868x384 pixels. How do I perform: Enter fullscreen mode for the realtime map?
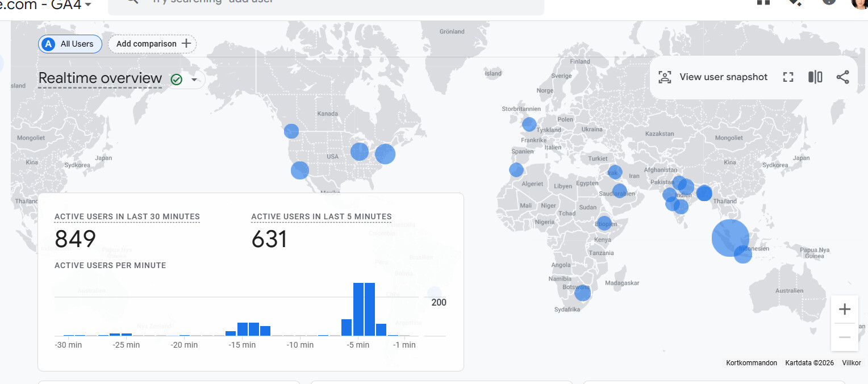pyautogui.click(x=788, y=77)
